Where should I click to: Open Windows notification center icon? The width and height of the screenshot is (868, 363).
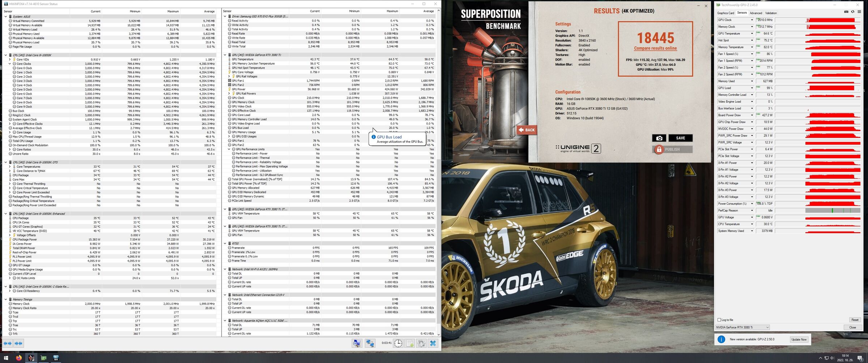(860, 358)
